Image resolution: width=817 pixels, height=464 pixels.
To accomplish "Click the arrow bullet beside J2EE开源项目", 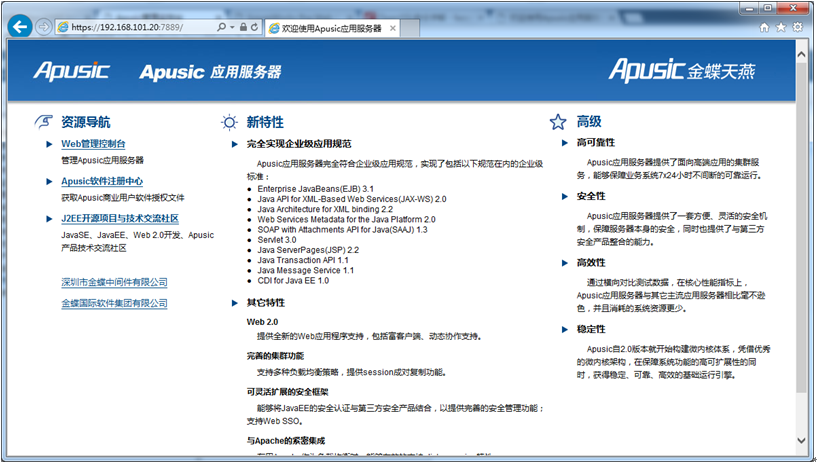I will [49, 219].
